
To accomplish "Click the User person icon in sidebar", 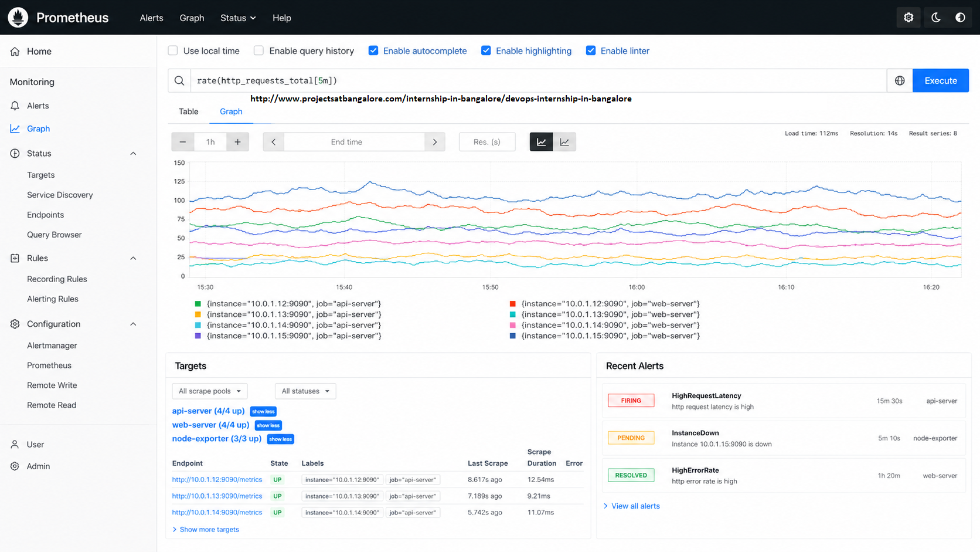I will 15,445.
